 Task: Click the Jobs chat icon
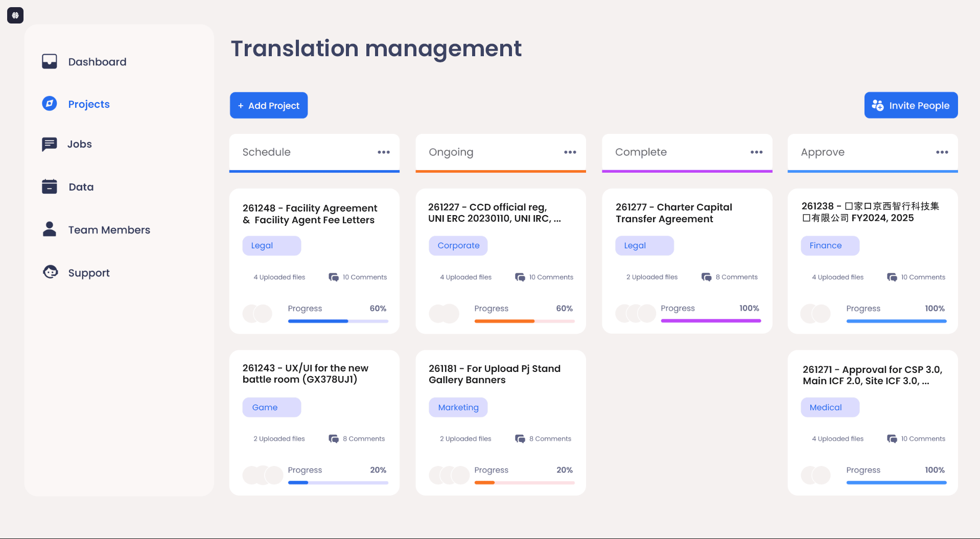point(50,144)
